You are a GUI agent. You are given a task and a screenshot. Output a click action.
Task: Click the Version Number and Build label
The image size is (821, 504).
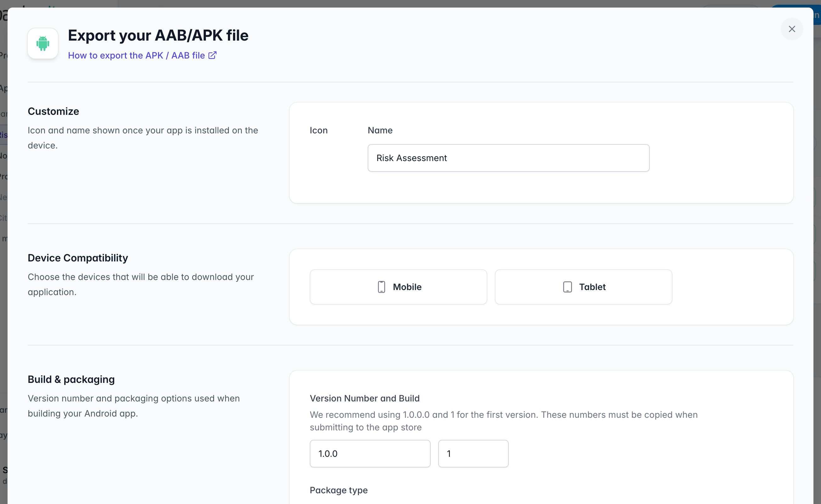point(365,398)
